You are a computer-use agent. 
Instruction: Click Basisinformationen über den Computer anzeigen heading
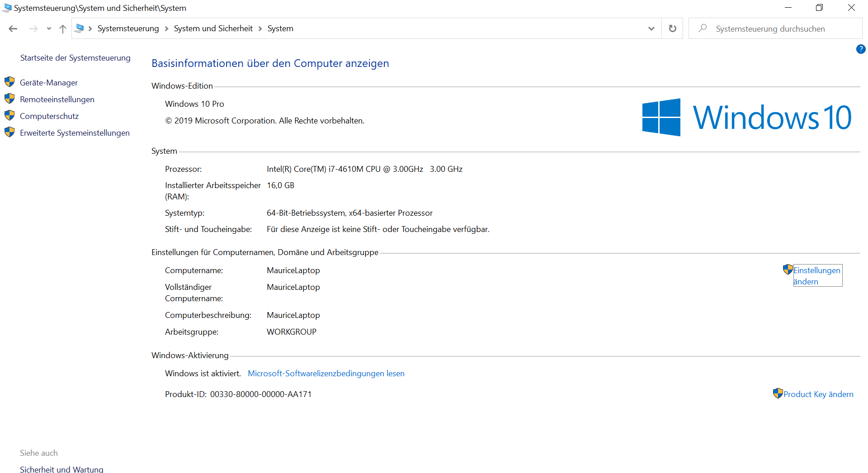pyautogui.click(x=270, y=63)
